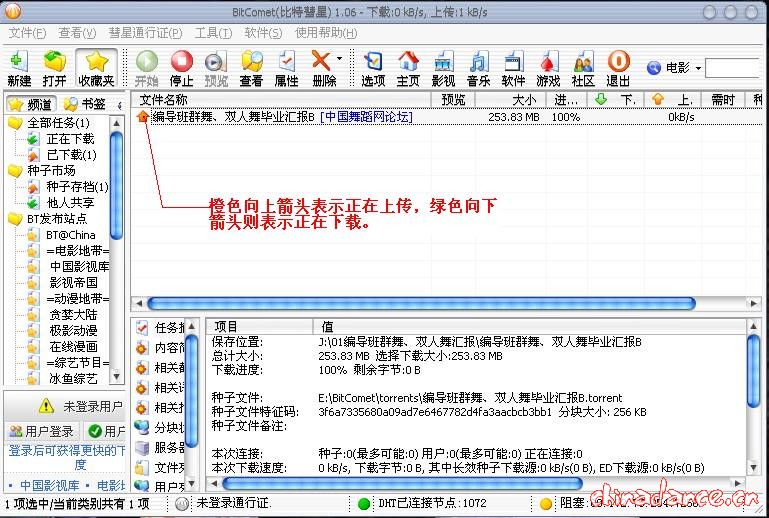The height and width of the screenshot is (518, 769).
Task: Click the 退出 (Exit) toolbar icon
Action: tap(618, 68)
